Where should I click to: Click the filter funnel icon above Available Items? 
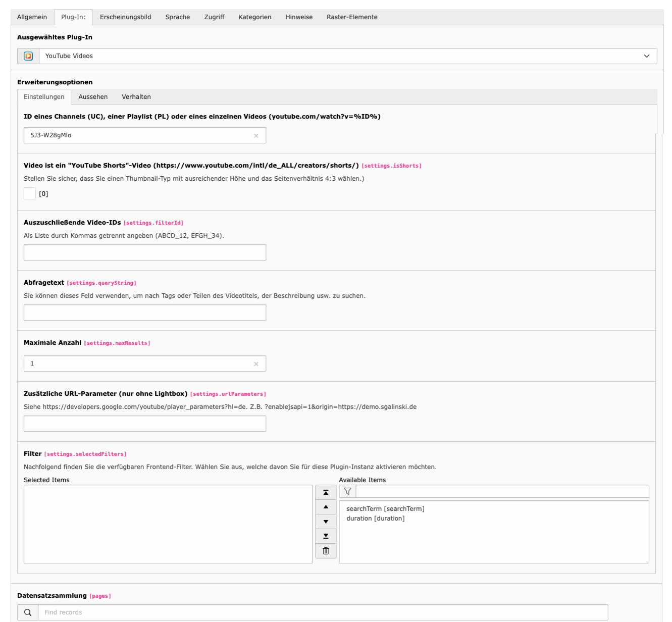coord(347,491)
